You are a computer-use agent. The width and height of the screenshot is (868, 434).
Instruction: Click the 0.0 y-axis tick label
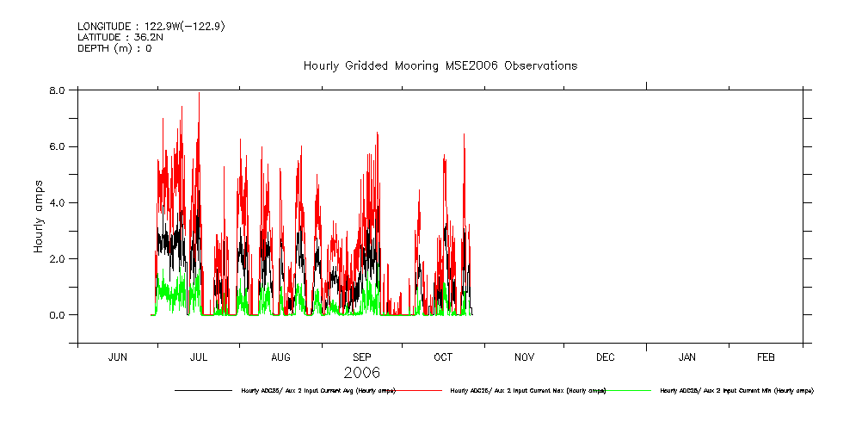click(58, 315)
